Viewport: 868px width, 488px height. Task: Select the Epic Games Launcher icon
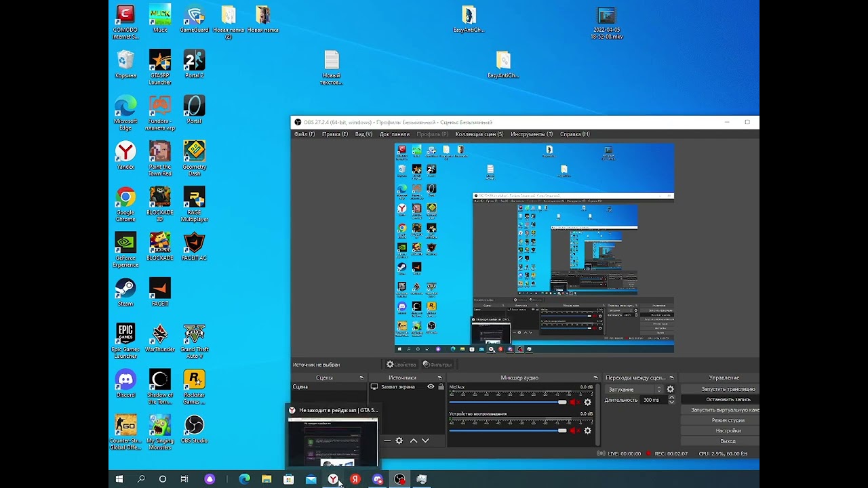[x=125, y=341]
